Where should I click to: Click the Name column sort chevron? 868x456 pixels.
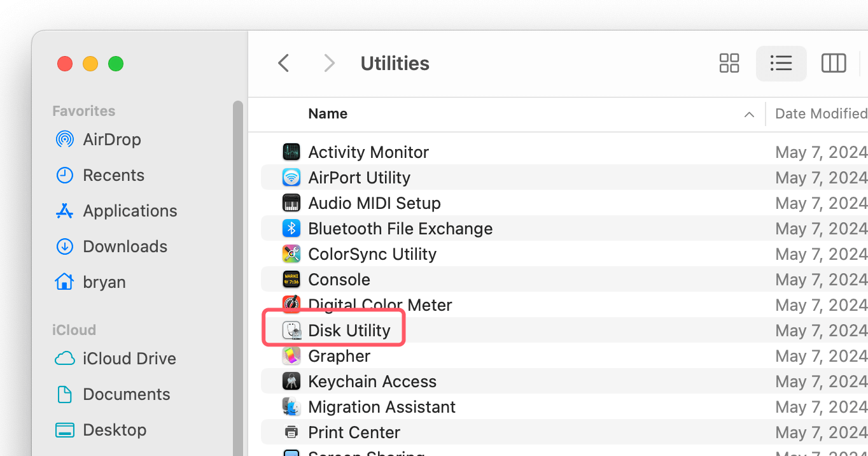749,114
